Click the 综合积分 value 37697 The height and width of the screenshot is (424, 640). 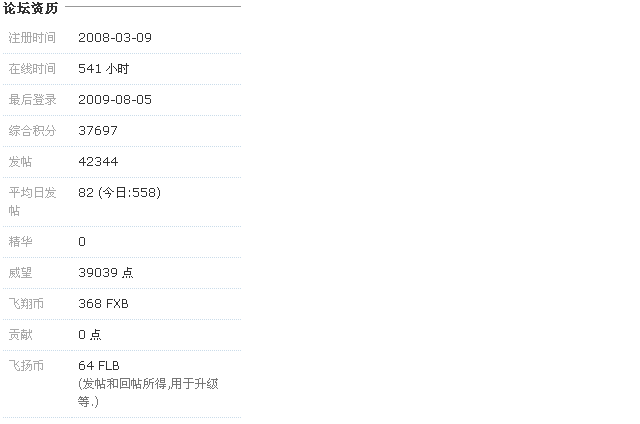click(98, 131)
